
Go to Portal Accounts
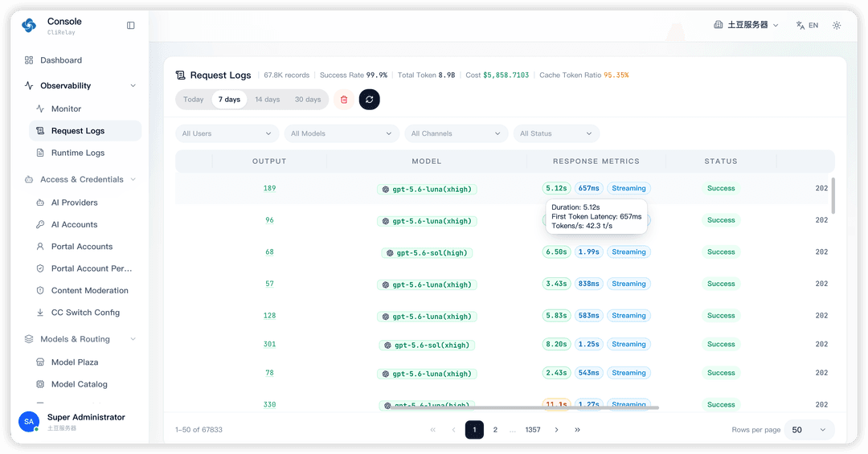pyautogui.click(x=82, y=247)
